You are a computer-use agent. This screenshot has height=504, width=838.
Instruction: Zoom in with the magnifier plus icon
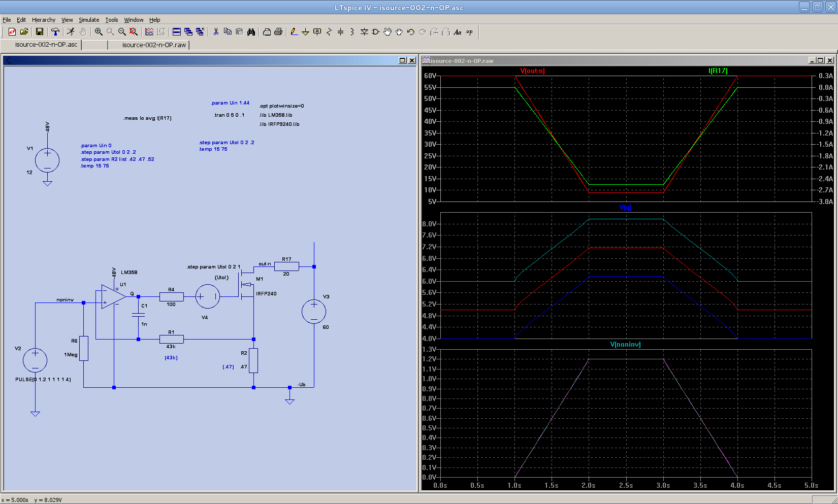tap(99, 31)
